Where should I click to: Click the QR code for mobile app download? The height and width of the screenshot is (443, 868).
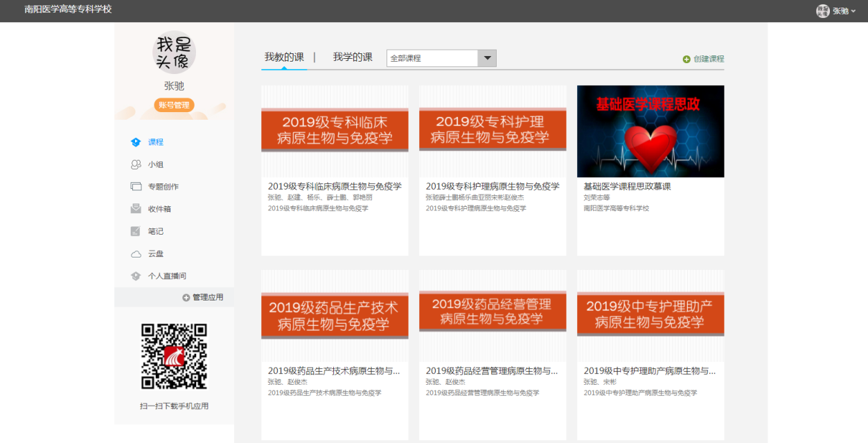174,356
